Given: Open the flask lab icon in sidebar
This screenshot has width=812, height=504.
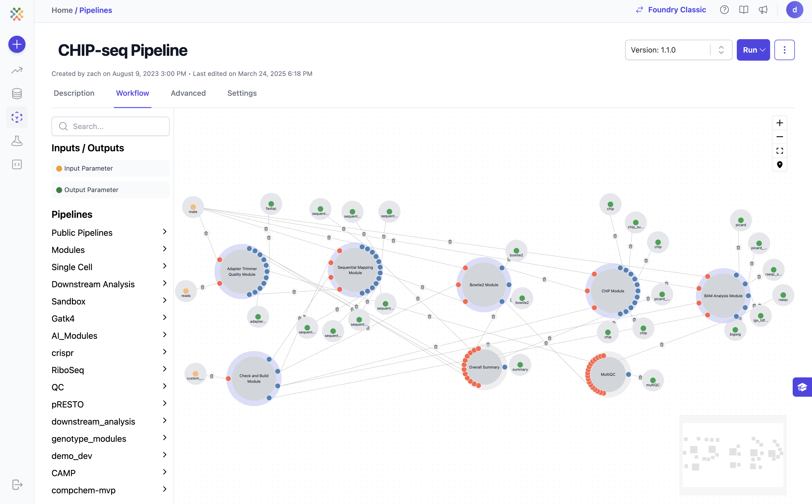Looking at the screenshot, I should point(17,141).
